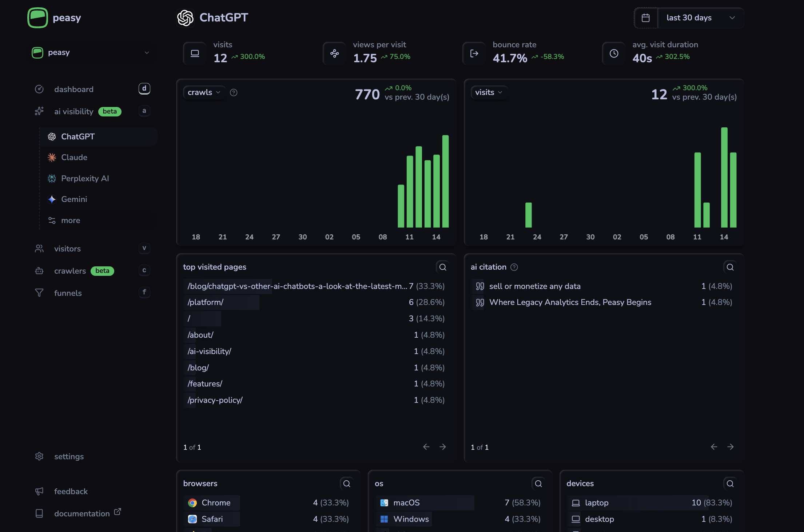Viewport: 804px width, 532px height.
Task: Select Chrome browser row
Action: (x=268, y=503)
